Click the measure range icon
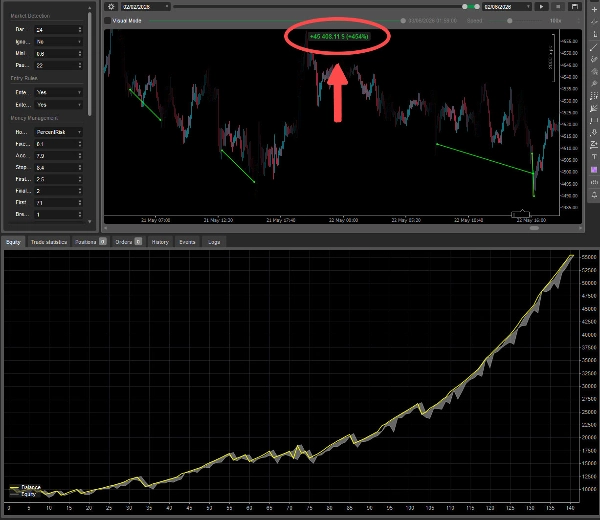600x520 pixels. [x=594, y=121]
